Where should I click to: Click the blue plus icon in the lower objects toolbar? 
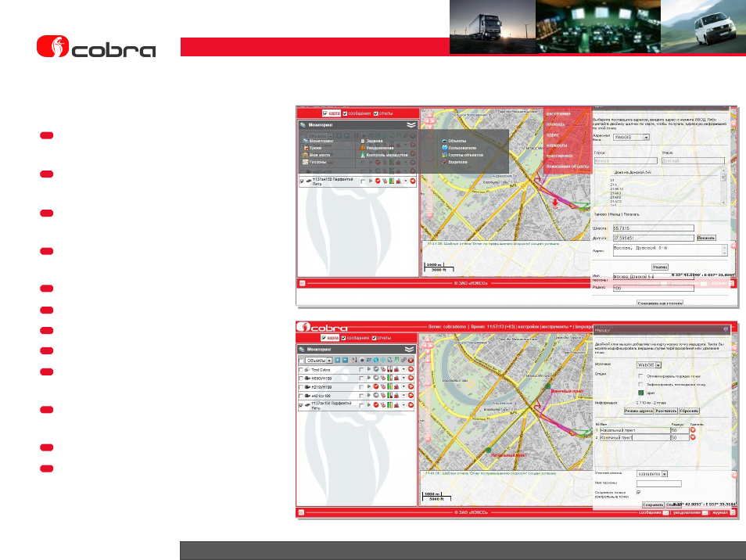337,361
